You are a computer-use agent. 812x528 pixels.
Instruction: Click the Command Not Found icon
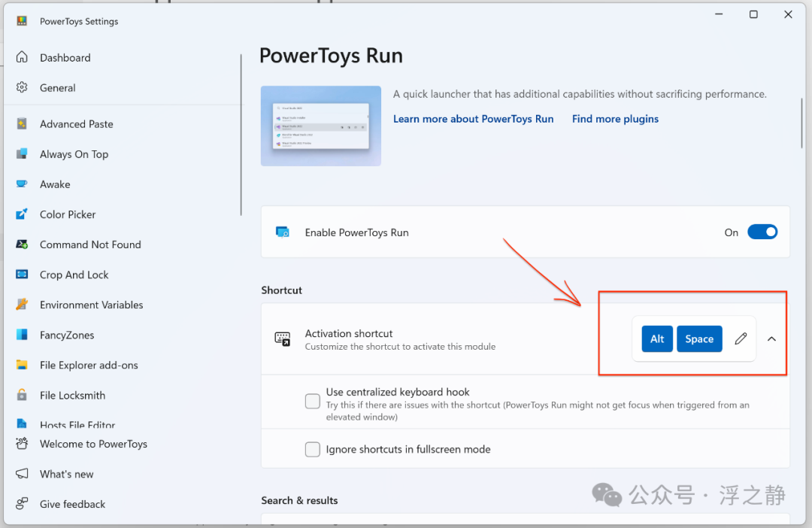22,244
